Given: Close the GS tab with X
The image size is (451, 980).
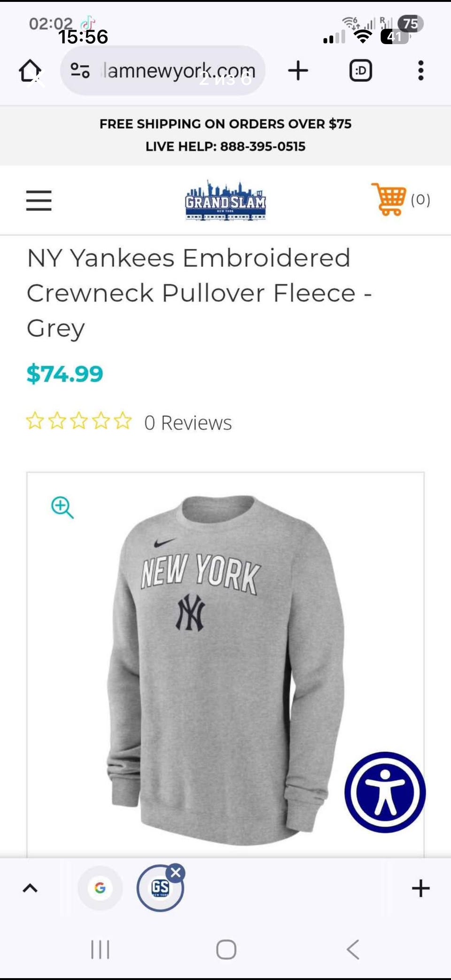Looking at the screenshot, I should tap(176, 873).
